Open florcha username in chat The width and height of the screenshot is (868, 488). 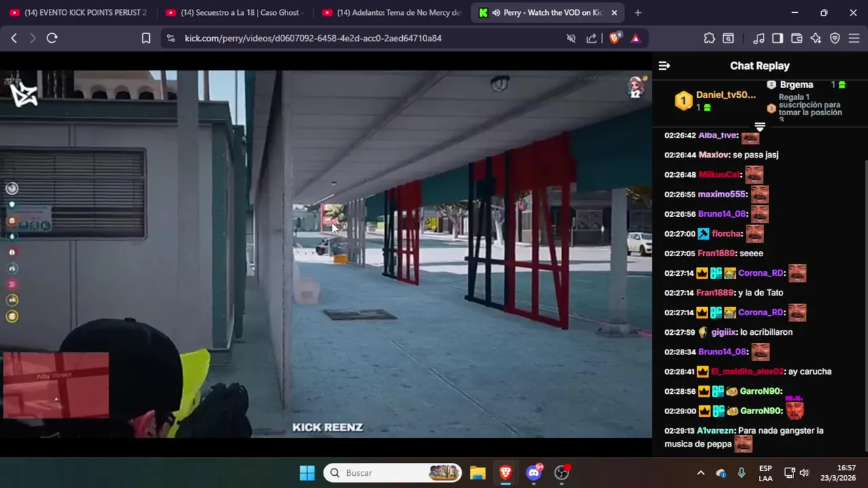pyautogui.click(x=726, y=234)
